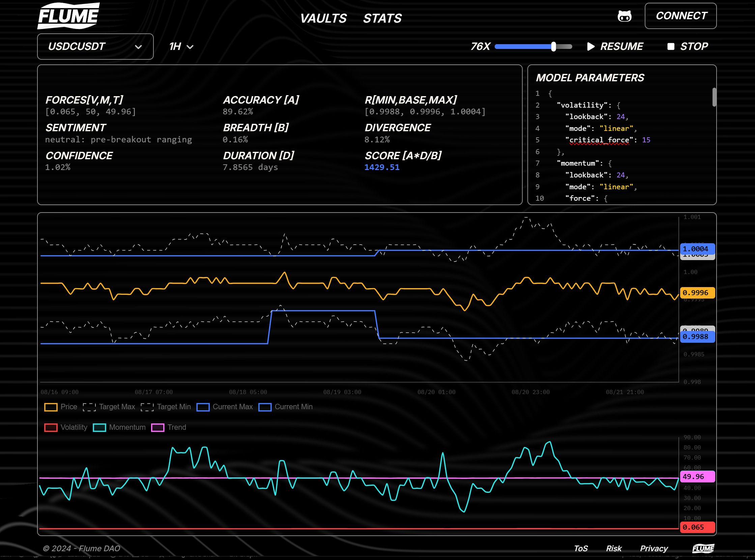The height and width of the screenshot is (560, 755).
Task: Expand the 1H timeframe selector
Action: click(181, 47)
